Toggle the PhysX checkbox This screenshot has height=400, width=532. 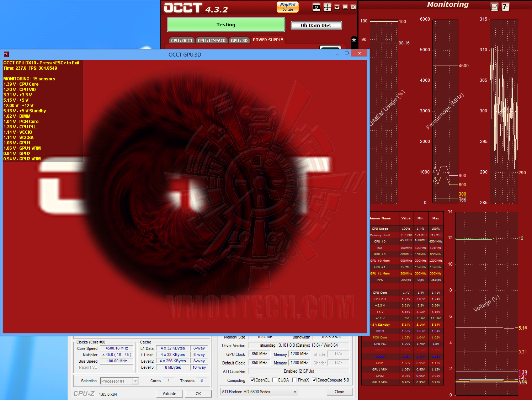click(294, 380)
